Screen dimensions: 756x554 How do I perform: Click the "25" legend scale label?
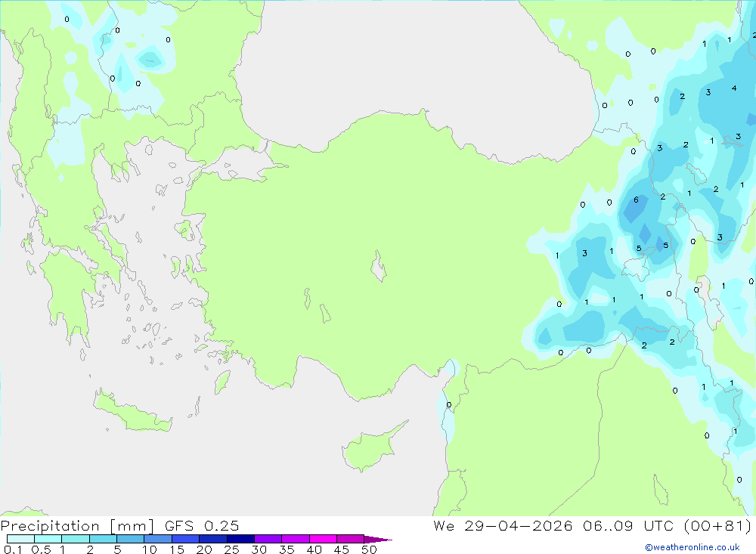point(232,549)
